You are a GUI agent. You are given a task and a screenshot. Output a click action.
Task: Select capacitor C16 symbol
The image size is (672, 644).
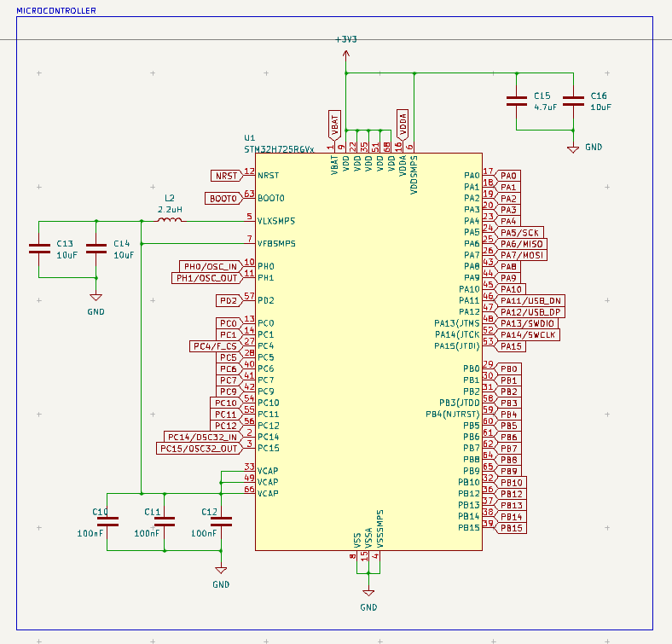pos(573,102)
